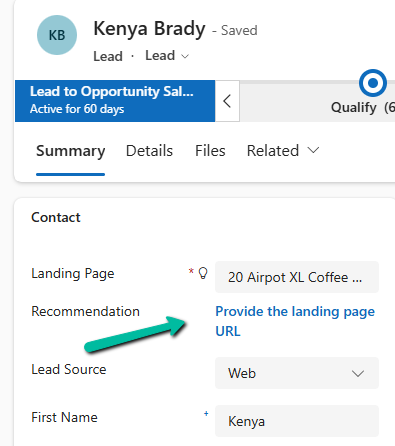This screenshot has height=446, width=395.
Task: Click the Landing Page field label
Action: (73, 274)
